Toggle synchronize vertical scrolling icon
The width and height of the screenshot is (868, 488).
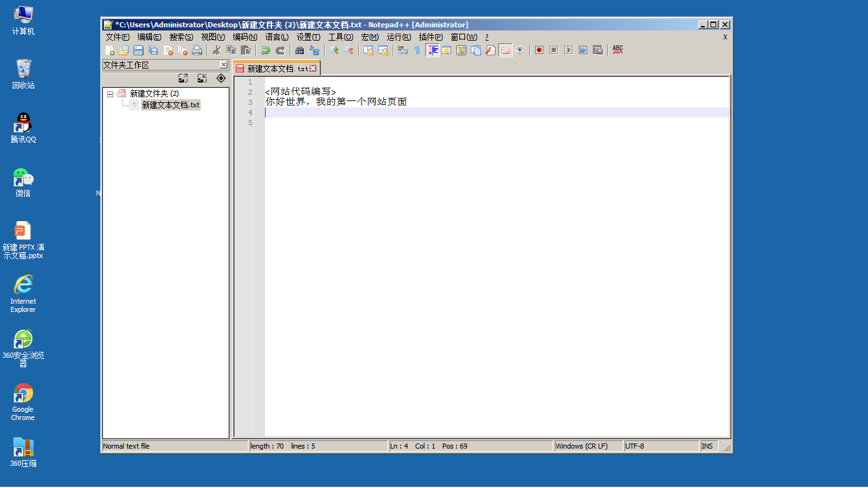(369, 50)
